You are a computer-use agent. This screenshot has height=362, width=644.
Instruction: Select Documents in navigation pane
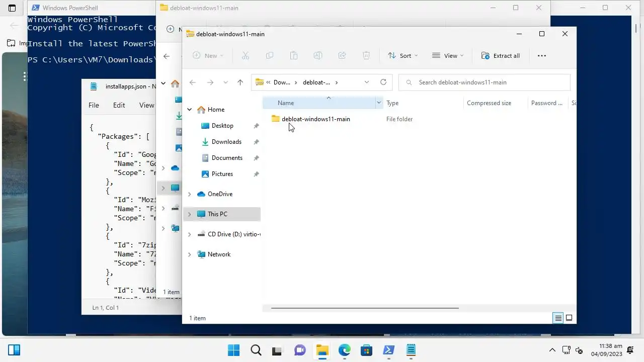point(227,158)
